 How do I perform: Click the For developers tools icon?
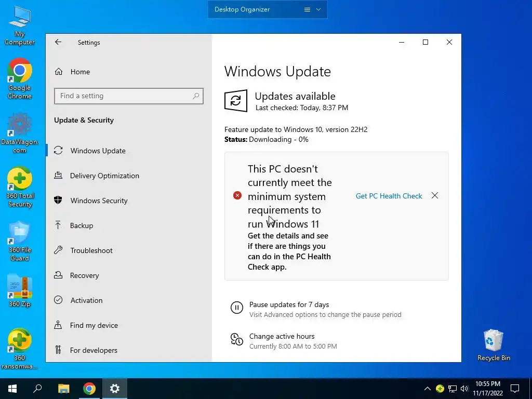pyautogui.click(x=58, y=350)
